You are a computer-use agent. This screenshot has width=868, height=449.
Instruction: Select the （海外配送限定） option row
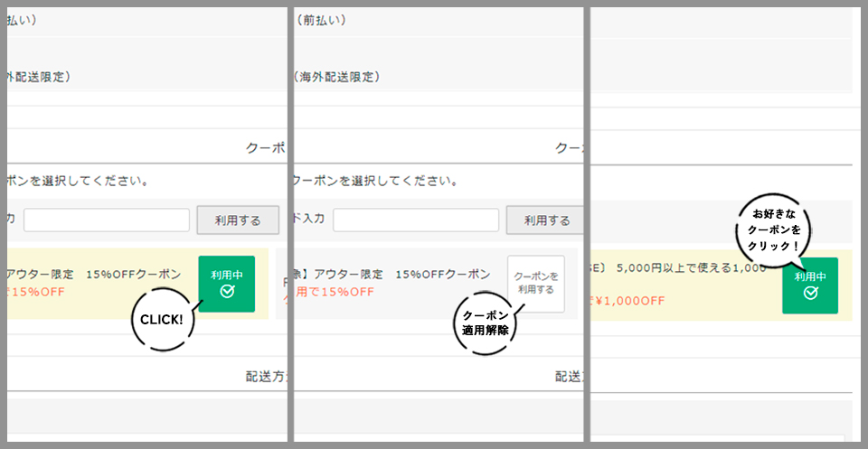(336, 77)
